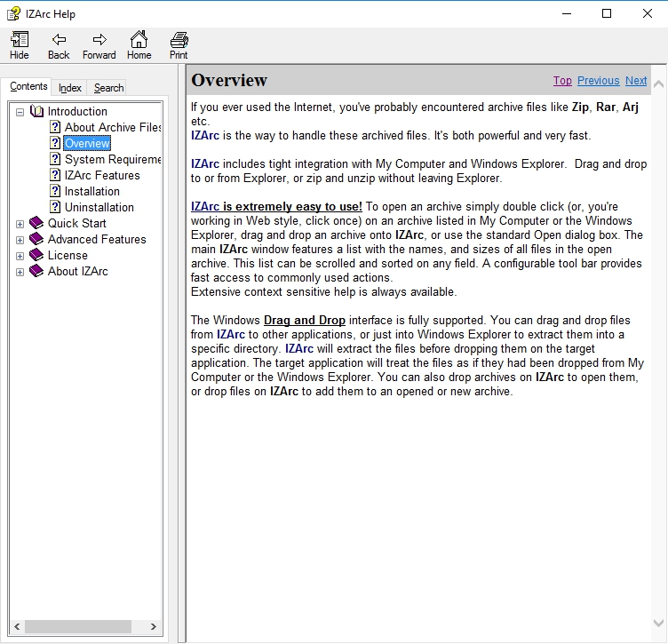
Task: Click the Quick Start book icon
Action: (36, 223)
